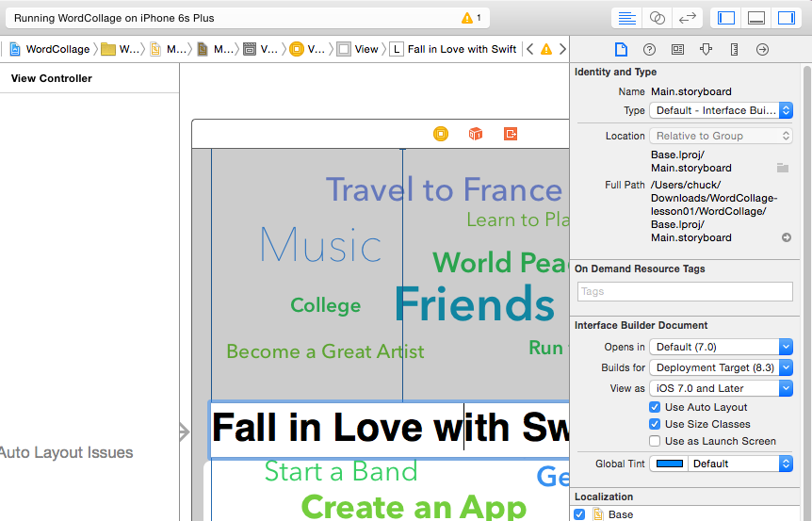Click the document outline disclosure arrow

[x=185, y=431]
